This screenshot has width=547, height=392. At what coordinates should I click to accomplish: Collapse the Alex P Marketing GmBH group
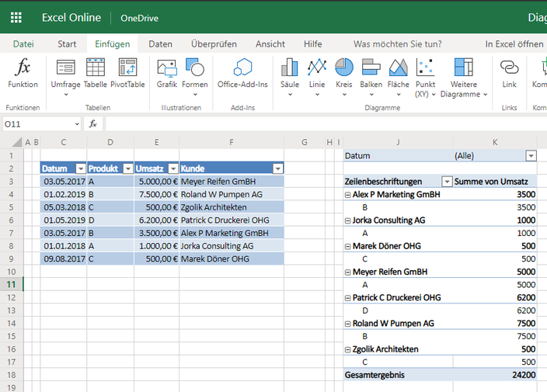347,195
